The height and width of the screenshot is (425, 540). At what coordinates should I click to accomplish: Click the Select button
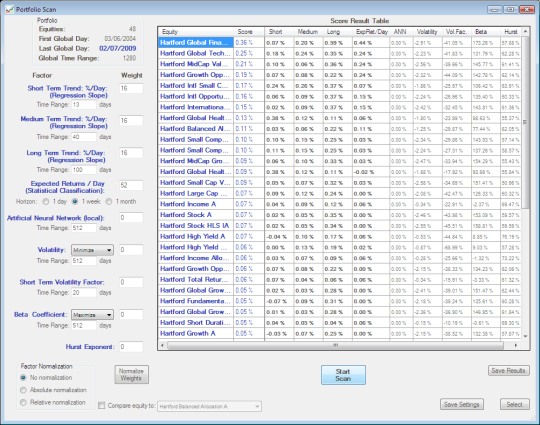tap(515, 404)
